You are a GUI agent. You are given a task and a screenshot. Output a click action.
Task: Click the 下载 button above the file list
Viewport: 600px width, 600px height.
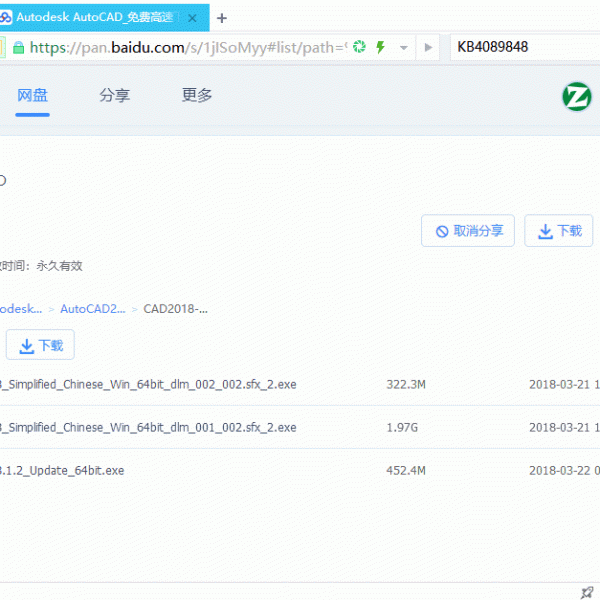tap(40, 346)
